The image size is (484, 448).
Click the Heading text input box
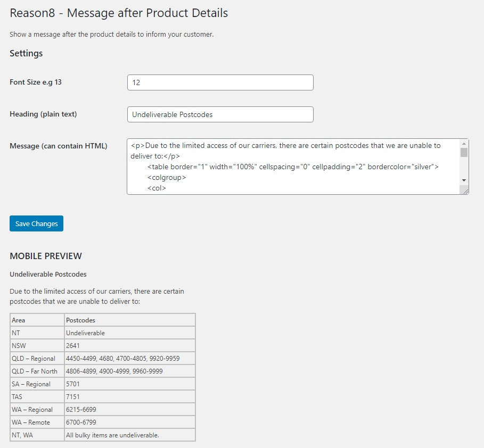[220, 114]
